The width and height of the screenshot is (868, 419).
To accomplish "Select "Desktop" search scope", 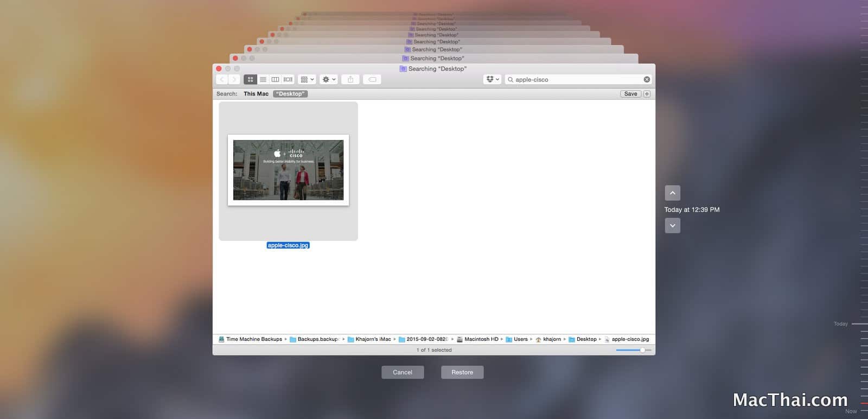I will (290, 94).
